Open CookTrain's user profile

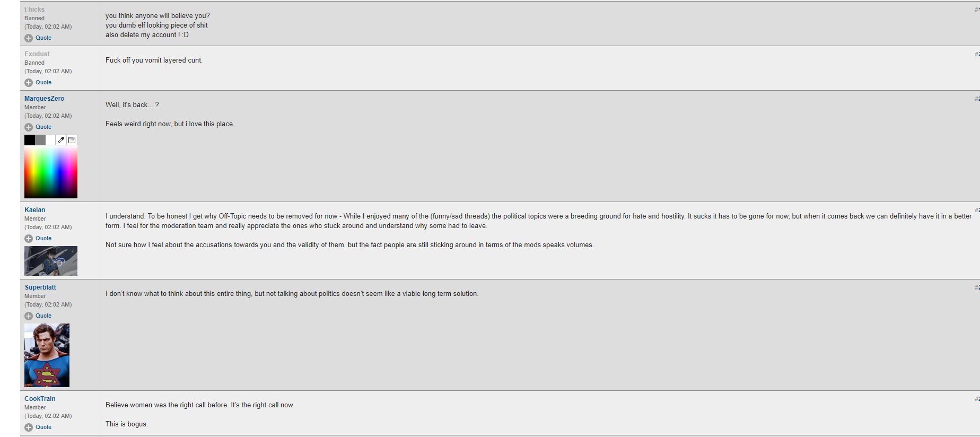(x=40, y=399)
